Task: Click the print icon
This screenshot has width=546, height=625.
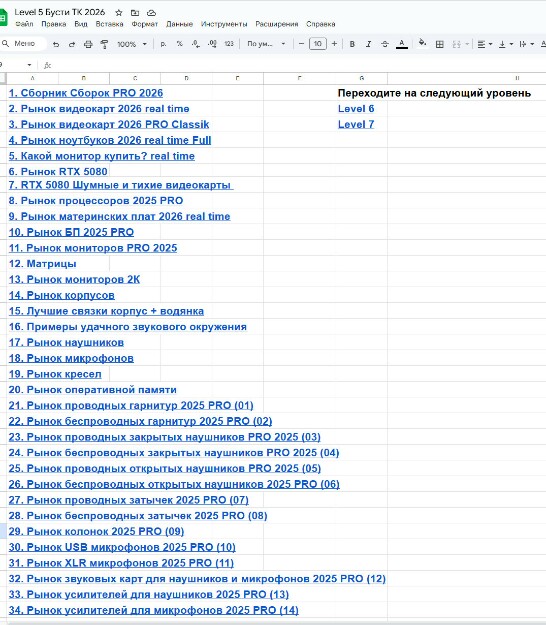Action: pos(88,44)
